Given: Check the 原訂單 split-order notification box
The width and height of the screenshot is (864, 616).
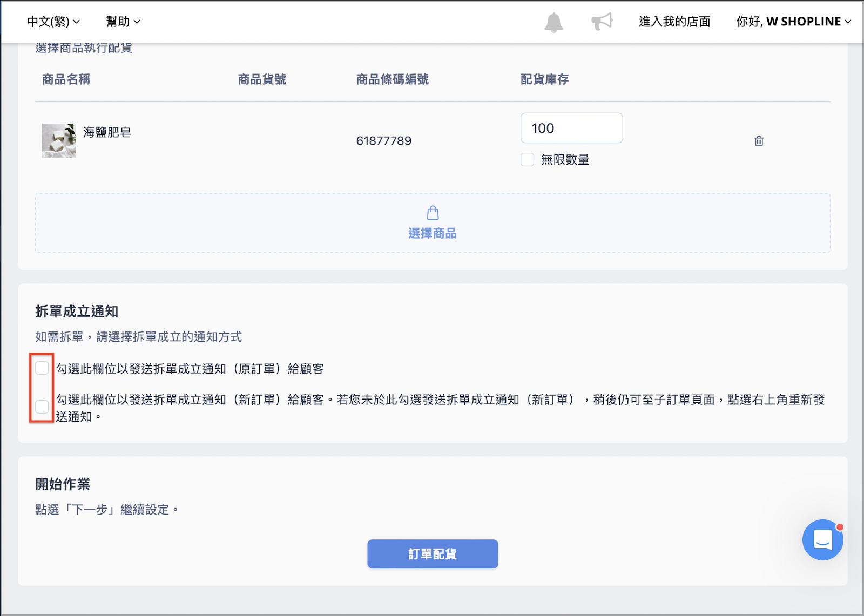Looking at the screenshot, I should (42, 368).
